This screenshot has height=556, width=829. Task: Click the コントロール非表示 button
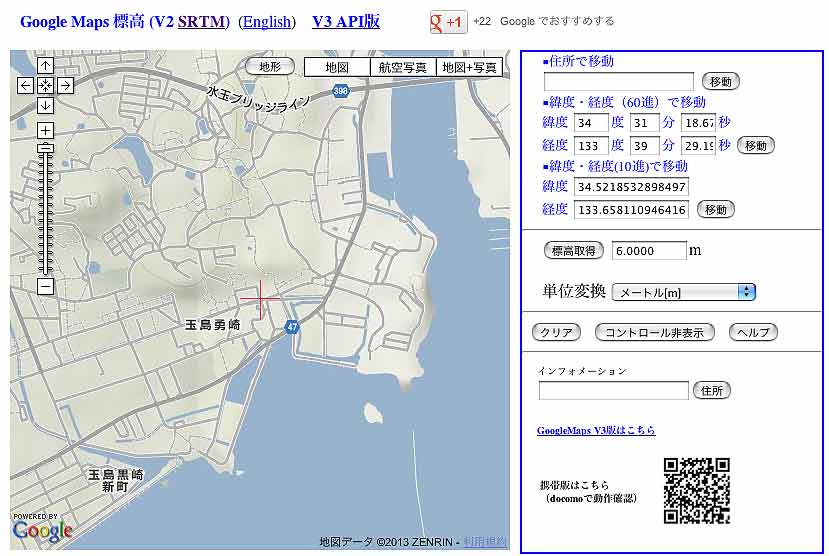click(x=655, y=332)
